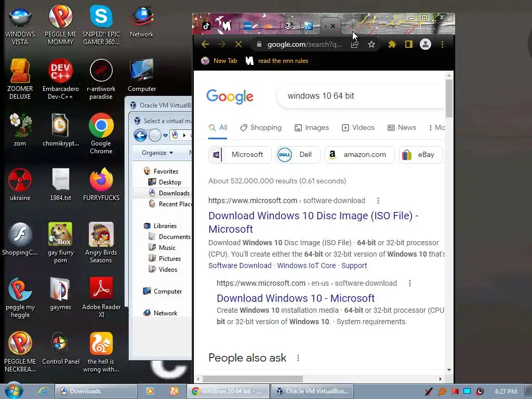Select Downloads in the file dialog sidebar
This screenshot has width=532, height=399.
click(x=169, y=193)
